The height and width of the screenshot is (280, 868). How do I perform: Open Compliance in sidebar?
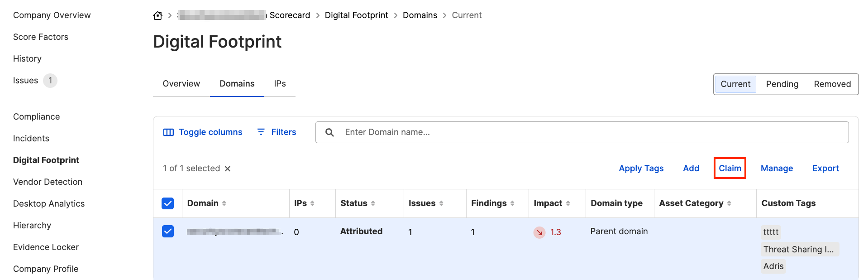click(x=36, y=117)
